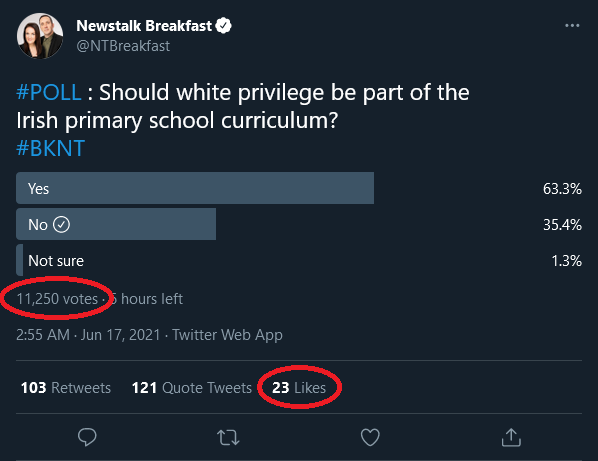Select the Yes poll result bar
Screen dimensions: 598x461
click(x=195, y=188)
